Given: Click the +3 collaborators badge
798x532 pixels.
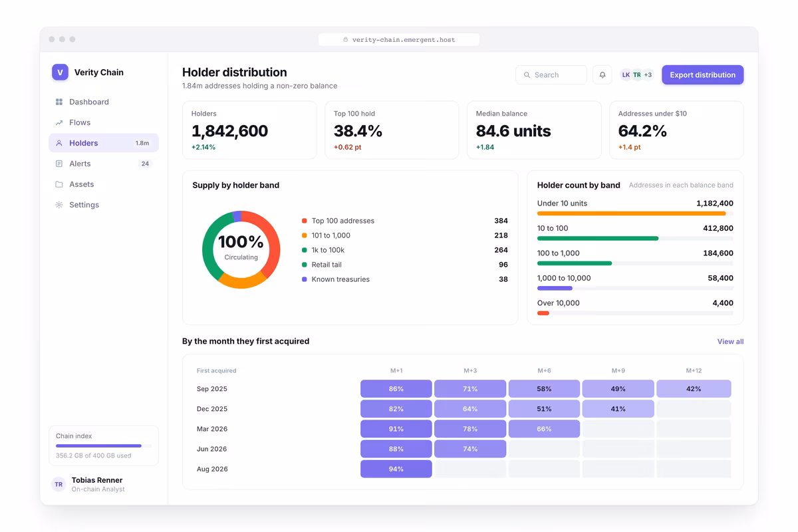Looking at the screenshot, I should [648, 75].
